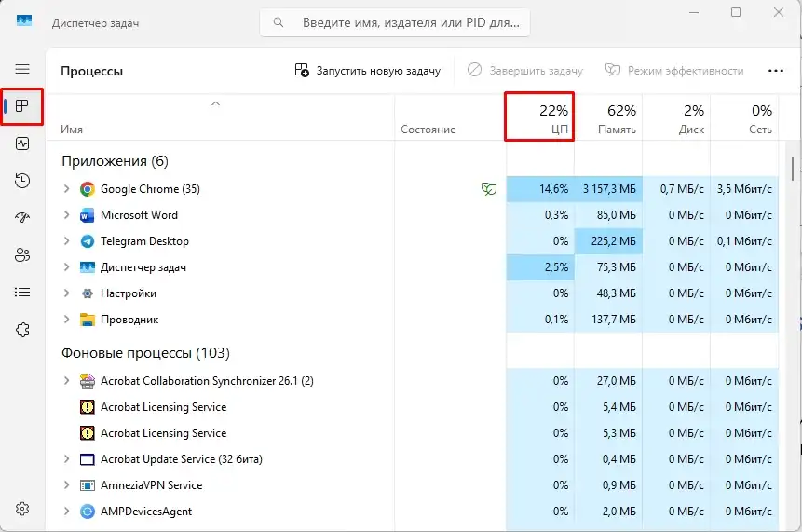Open the Services sidebar icon

[x=22, y=330]
